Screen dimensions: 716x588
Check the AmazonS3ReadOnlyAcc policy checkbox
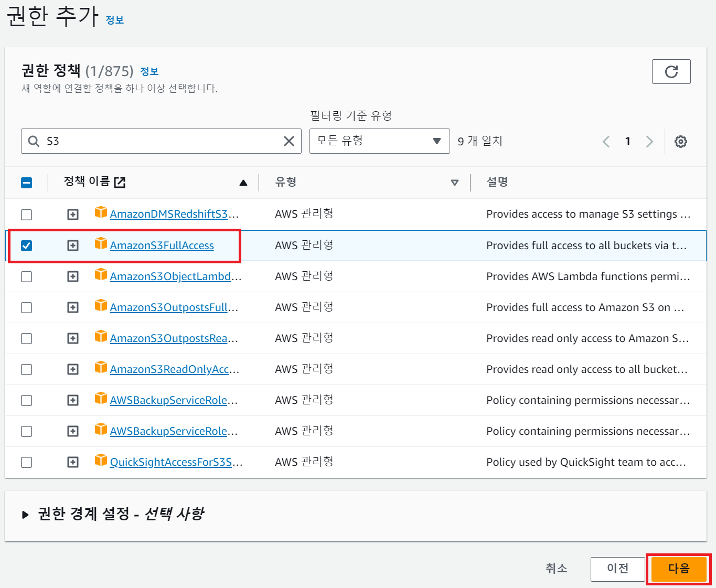tap(26, 369)
